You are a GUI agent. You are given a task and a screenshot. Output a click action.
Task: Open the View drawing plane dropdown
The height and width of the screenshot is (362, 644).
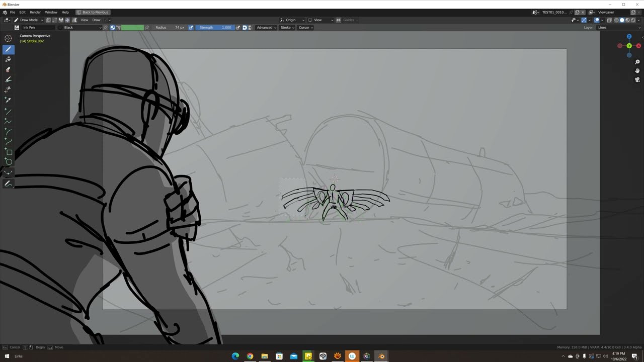(320, 20)
